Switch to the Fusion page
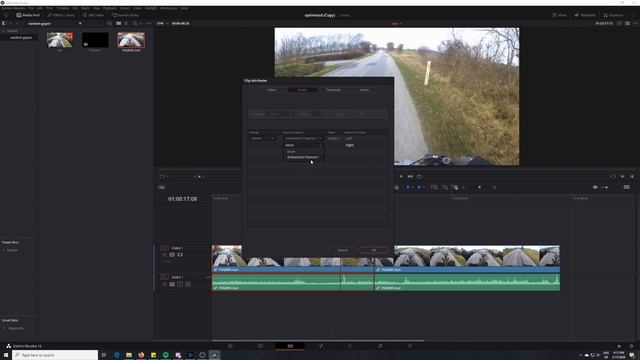 point(320,346)
